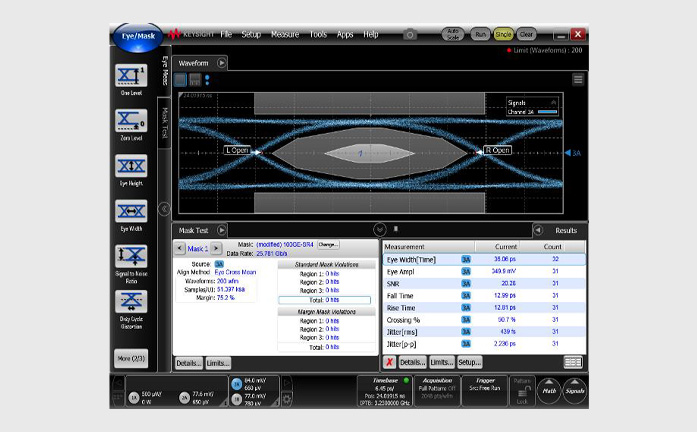The width and height of the screenshot is (697, 432).
Task: Switch to the Mask Test side tab
Action: tap(164, 123)
